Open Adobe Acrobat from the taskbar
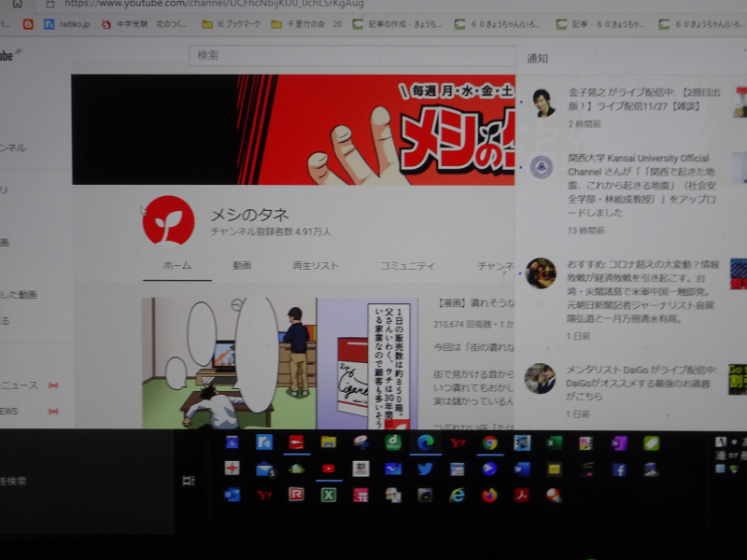The height and width of the screenshot is (560, 747). pyautogui.click(x=522, y=496)
